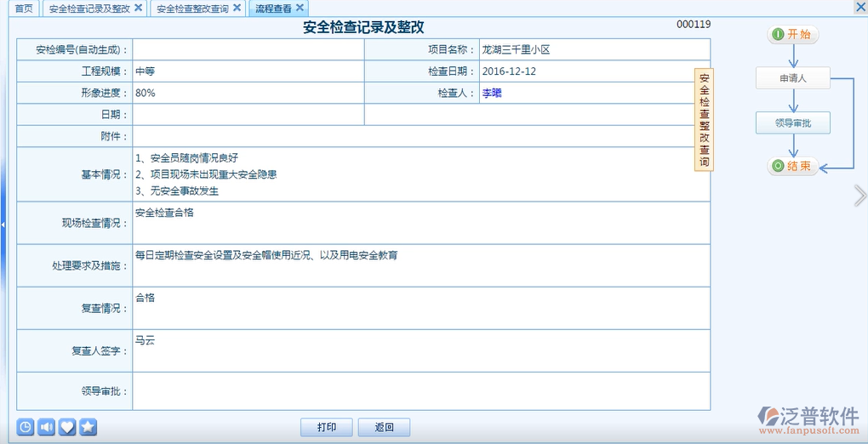Click the inspection date 2016-12-12

pyautogui.click(x=509, y=71)
